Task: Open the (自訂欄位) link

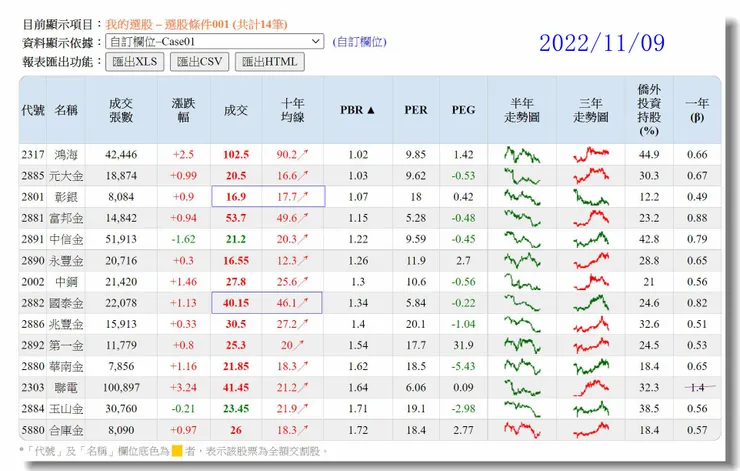Action: click(359, 42)
